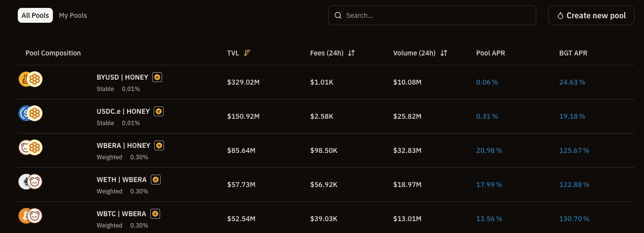The height and width of the screenshot is (233, 644).
Task: Click the rewards badge next to USDC.e | HONEY
Action: pyautogui.click(x=159, y=111)
